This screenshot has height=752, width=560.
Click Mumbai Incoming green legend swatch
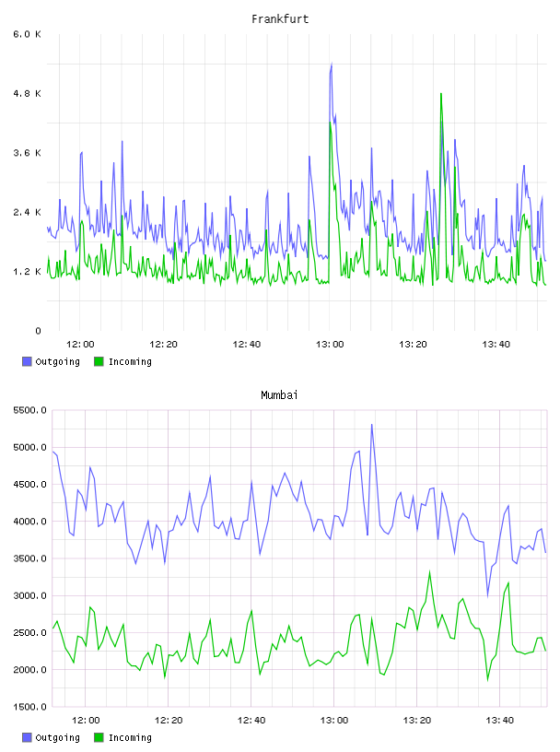point(99,737)
